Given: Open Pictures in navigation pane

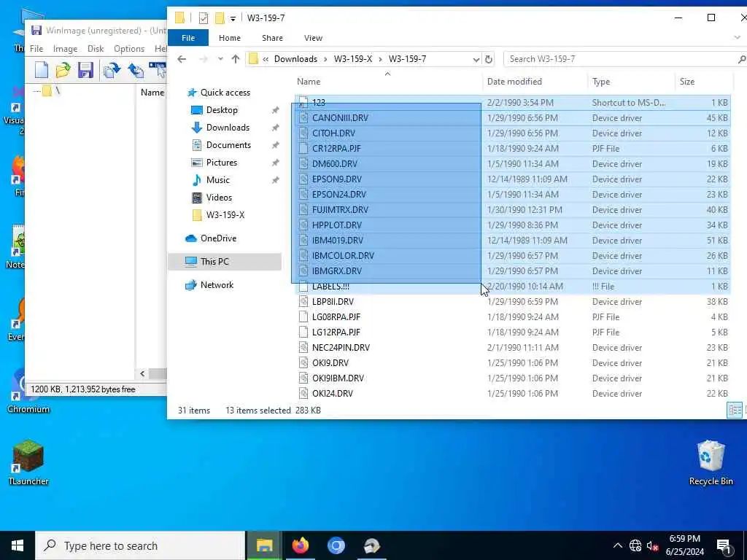Looking at the screenshot, I should [x=214, y=163].
